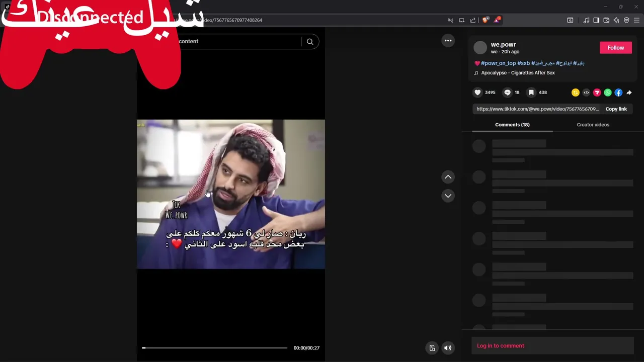Open the tab search icon in browser toolbar
This screenshot has height=362, width=644.
[570, 20]
